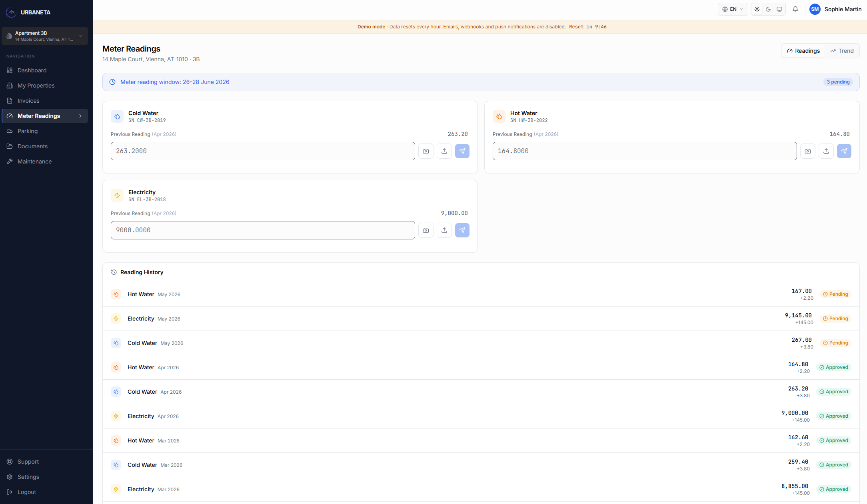Screen dimensions: 867x504
Task: Open My Properties in the sidebar
Action: (45, 86)
